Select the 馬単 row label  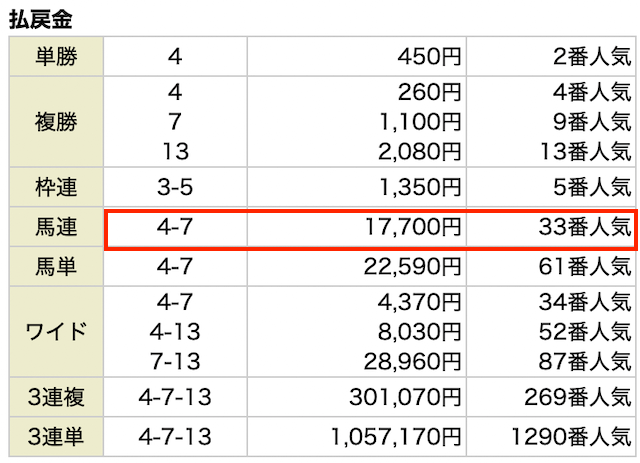tap(56, 265)
